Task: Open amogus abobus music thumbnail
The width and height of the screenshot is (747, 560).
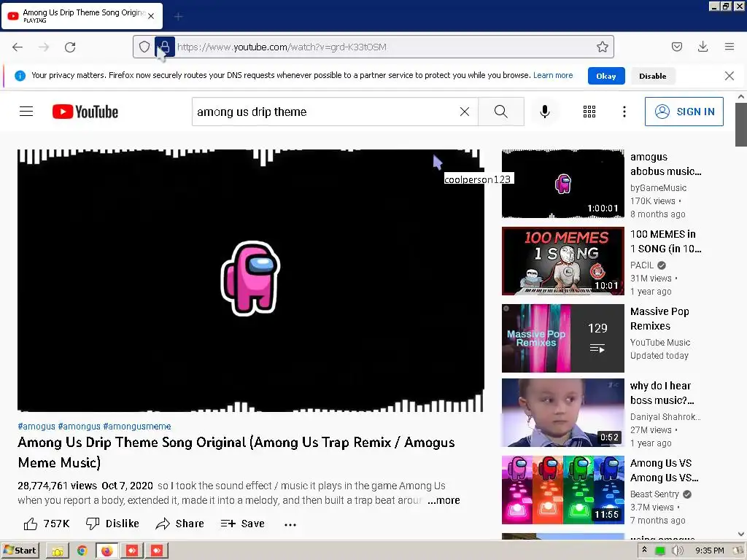Action: coord(562,184)
